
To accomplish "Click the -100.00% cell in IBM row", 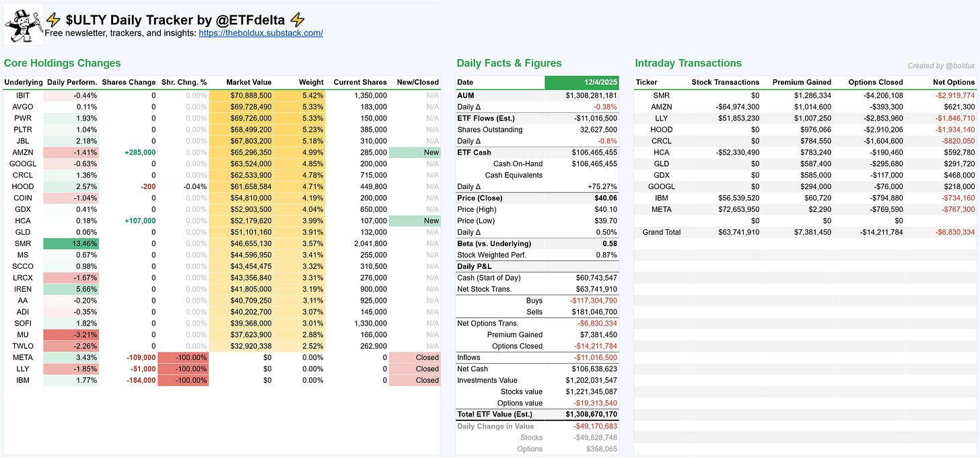I will [x=183, y=380].
